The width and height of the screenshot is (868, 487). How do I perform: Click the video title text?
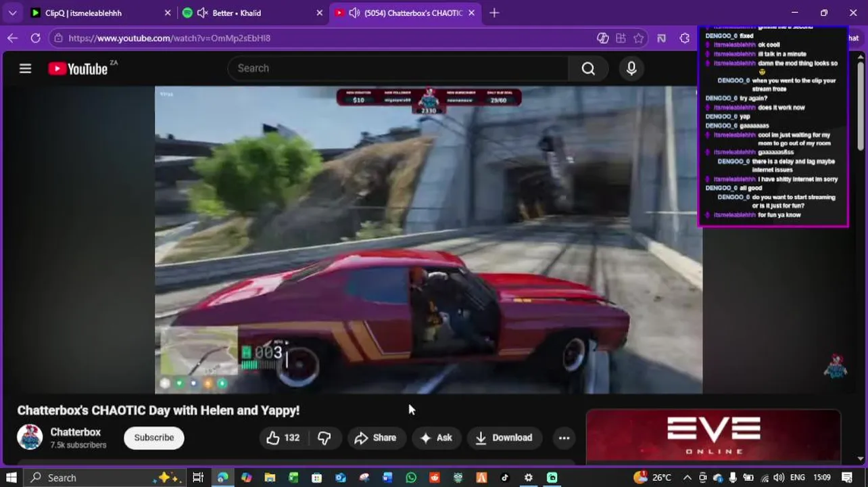tap(158, 411)
